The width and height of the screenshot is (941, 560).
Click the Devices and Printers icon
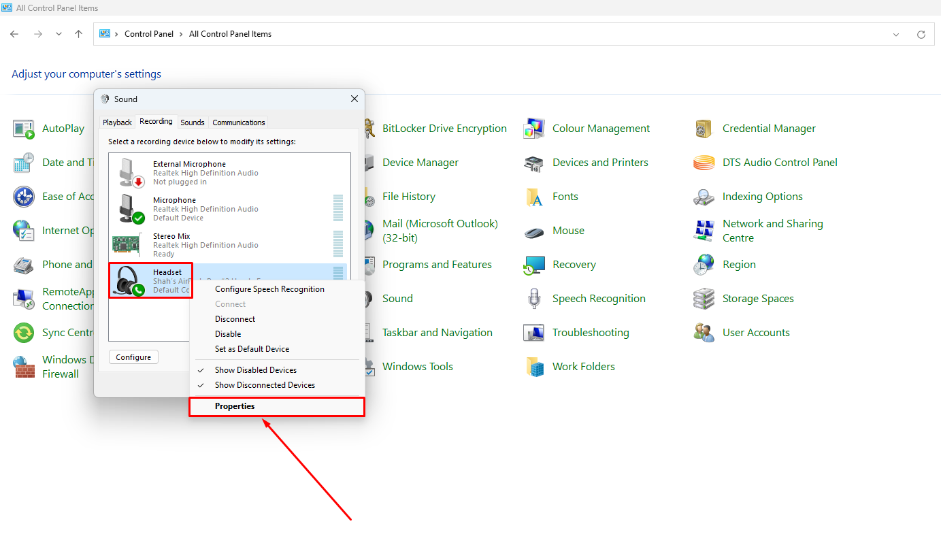point(534,163)
